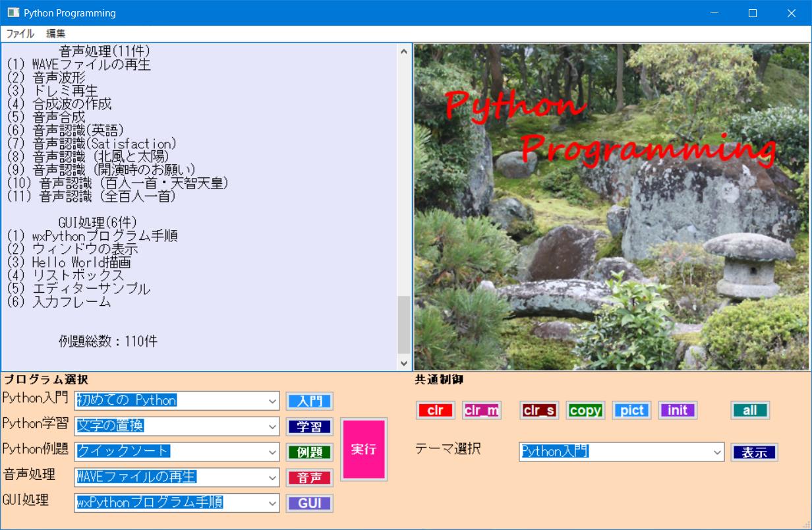
Task: Click the line (1) wxPythonプログラム手順
Action: [x=92, y=236]
